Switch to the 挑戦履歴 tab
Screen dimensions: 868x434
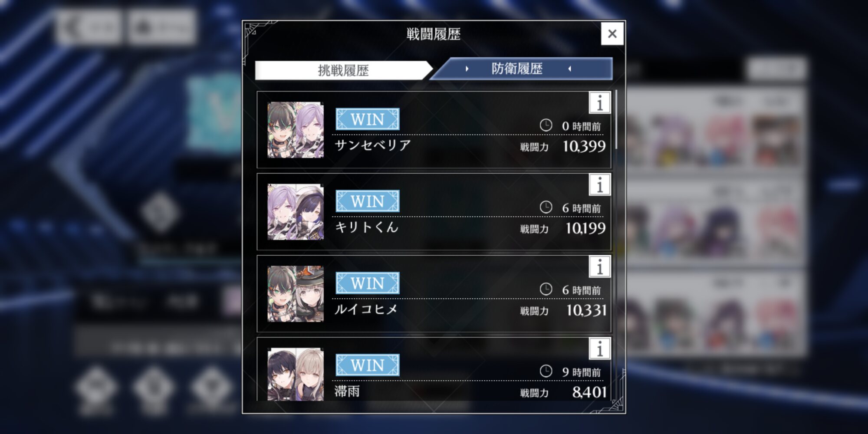tap(343, 70)
